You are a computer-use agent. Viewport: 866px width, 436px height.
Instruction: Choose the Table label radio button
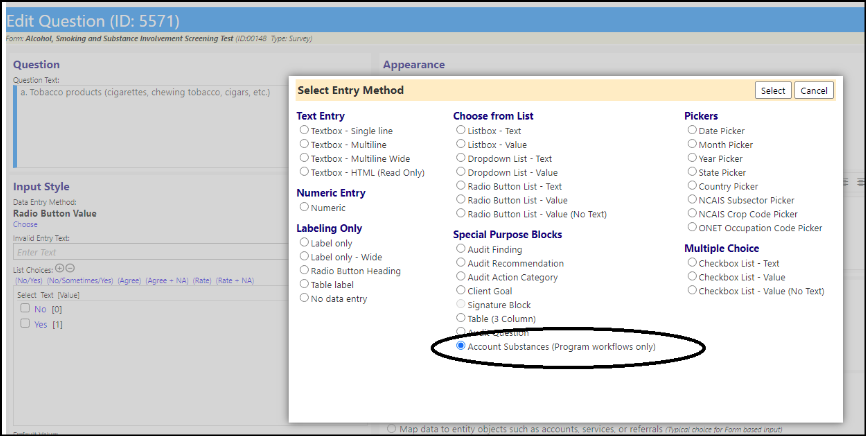click(x=304, y=283)
